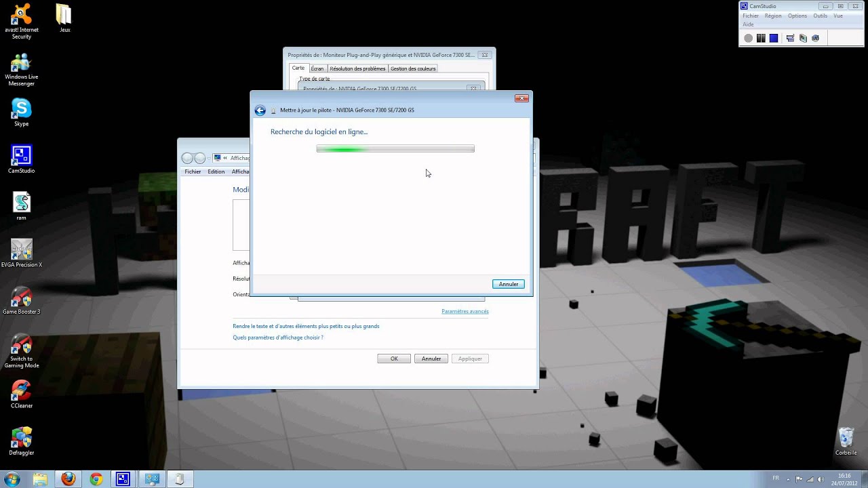This screenshot has height=488, width=868.
Task: Select the CCleaner desktop shortcut
Action: click(x=22, y=394)
